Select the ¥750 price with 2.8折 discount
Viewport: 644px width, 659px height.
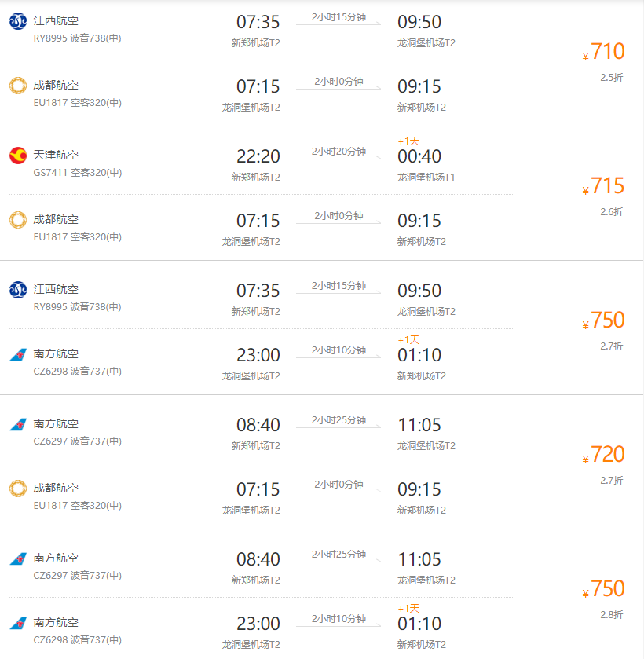point(604,588)
